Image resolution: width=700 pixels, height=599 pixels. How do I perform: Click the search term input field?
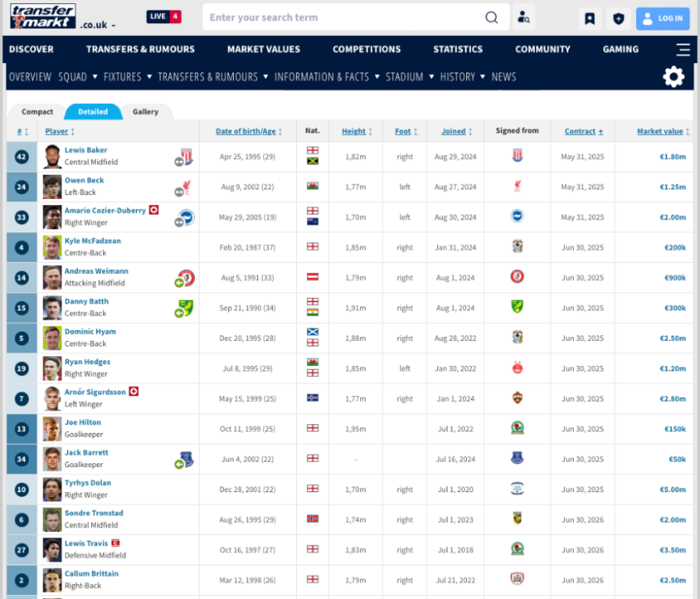pyautogui.click(x=343, y=18)
